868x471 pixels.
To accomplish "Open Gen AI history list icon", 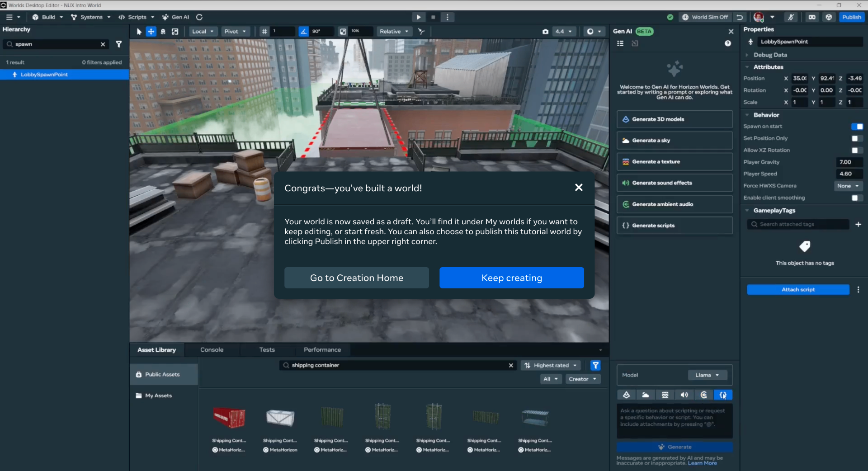I will [x=620, y=43].
